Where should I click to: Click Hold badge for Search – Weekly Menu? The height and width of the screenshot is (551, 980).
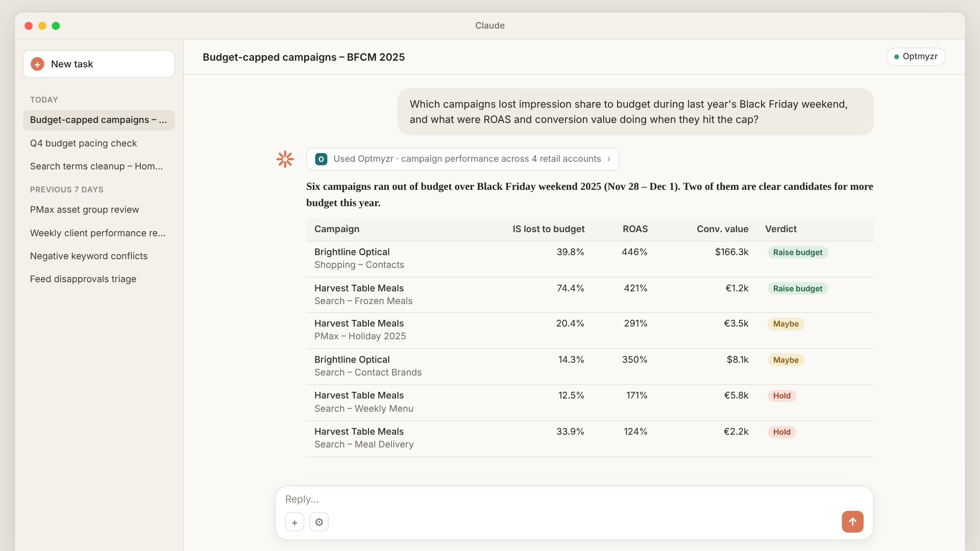point(782,396)
